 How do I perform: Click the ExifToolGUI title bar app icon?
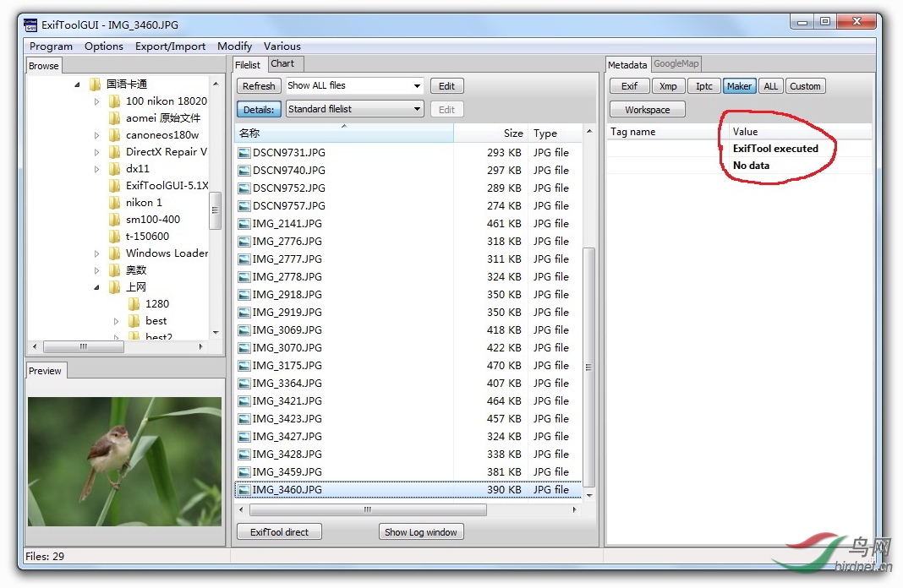pos(31,24)
